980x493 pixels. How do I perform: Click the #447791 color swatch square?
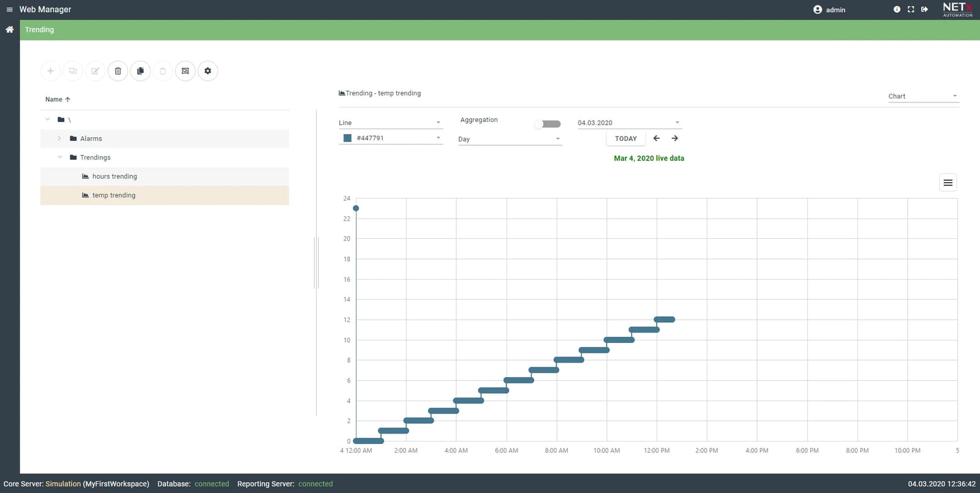click(x=347, y=138)
